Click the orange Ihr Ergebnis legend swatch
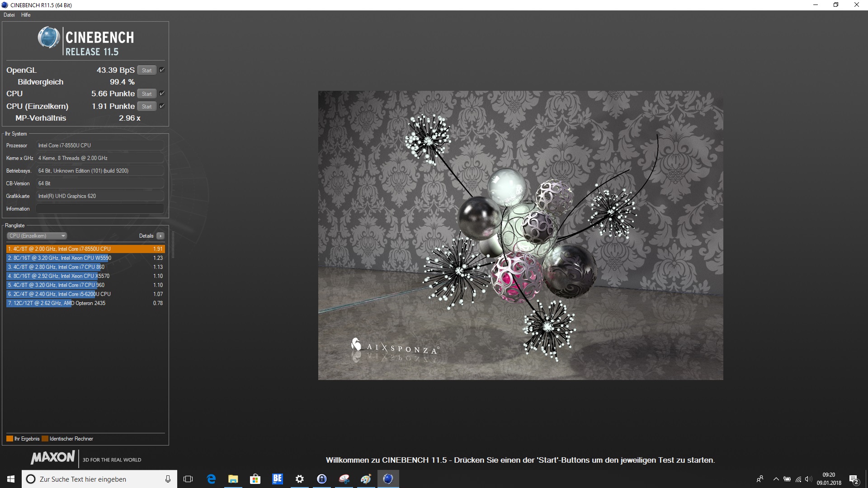868x488 pixels. point(9,439)
